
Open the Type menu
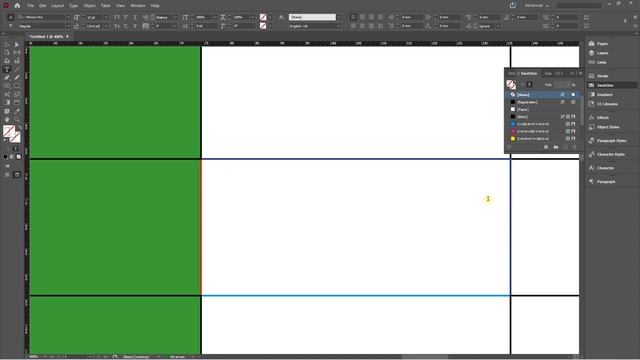pos(73,6)
